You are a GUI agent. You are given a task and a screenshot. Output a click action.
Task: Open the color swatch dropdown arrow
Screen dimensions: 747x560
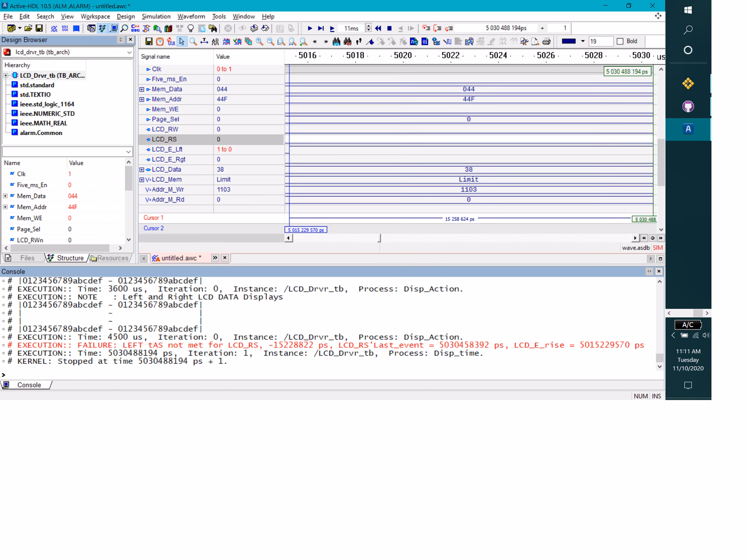click(582, 41)
